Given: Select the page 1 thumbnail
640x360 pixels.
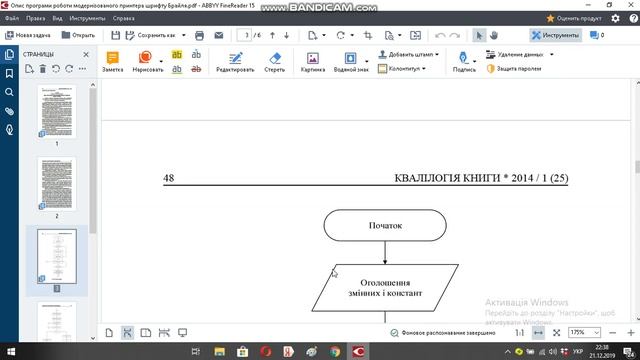Looking at the screenshot, I should pos(57,111).
